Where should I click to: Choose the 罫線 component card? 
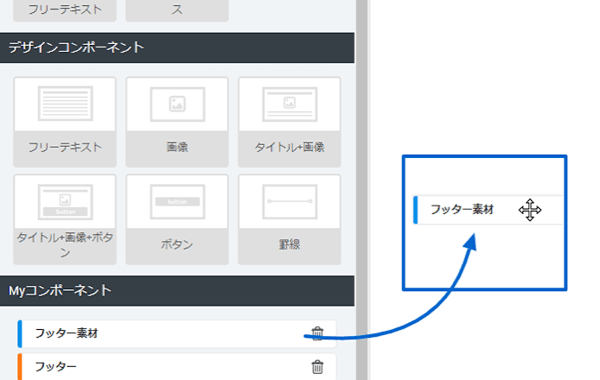pos(289,219)
